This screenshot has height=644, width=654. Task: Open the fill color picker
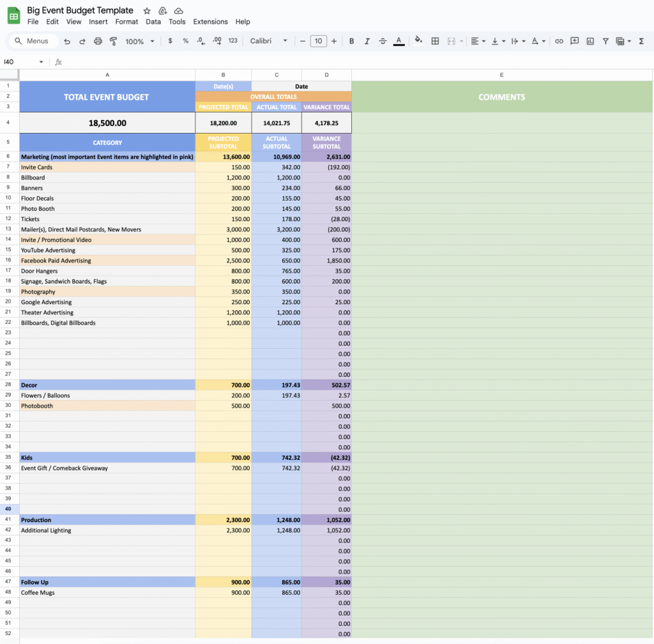click(x=418, y=40)
